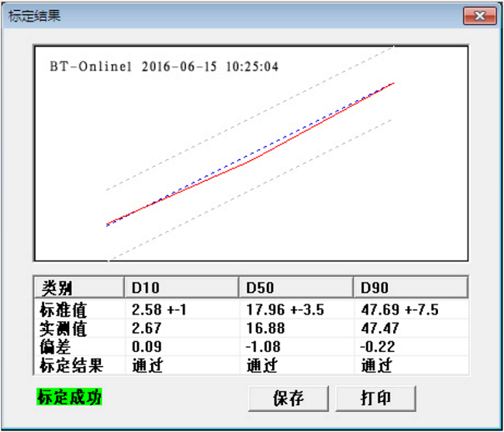This screenshot has height=432, width=504.
Task: Click the 标定结果 window title bar
Action: [x=233, y=16]
